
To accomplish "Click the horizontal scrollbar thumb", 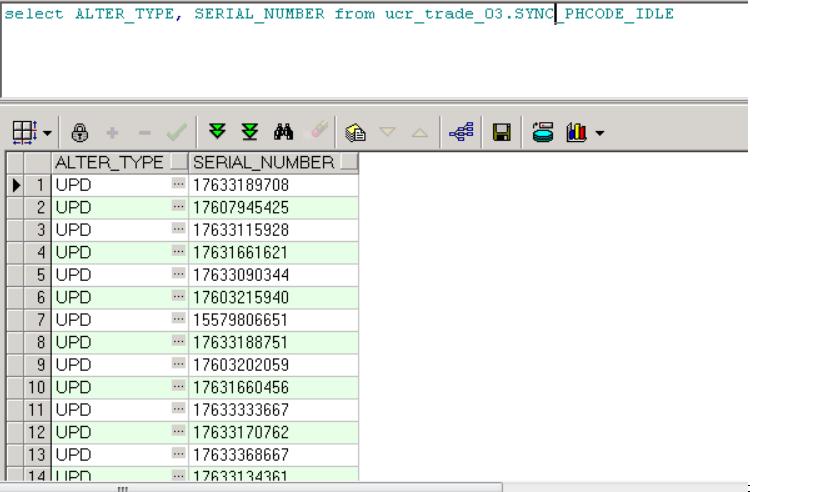I will [x=251, y=488].
